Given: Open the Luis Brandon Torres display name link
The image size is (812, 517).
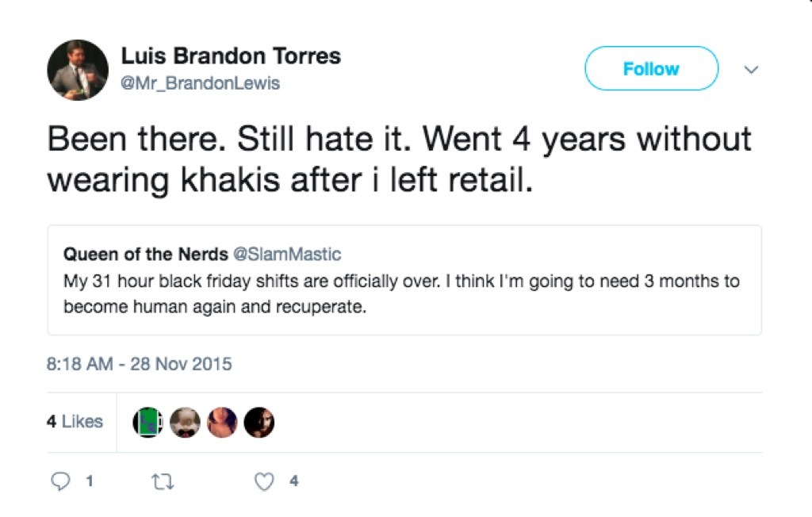Looking at the screenshot, I should 231,56.
